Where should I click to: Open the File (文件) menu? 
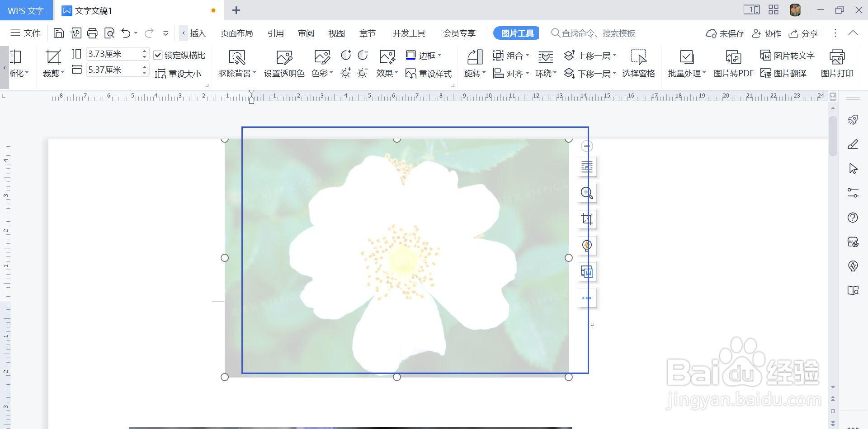coord(25,33)
